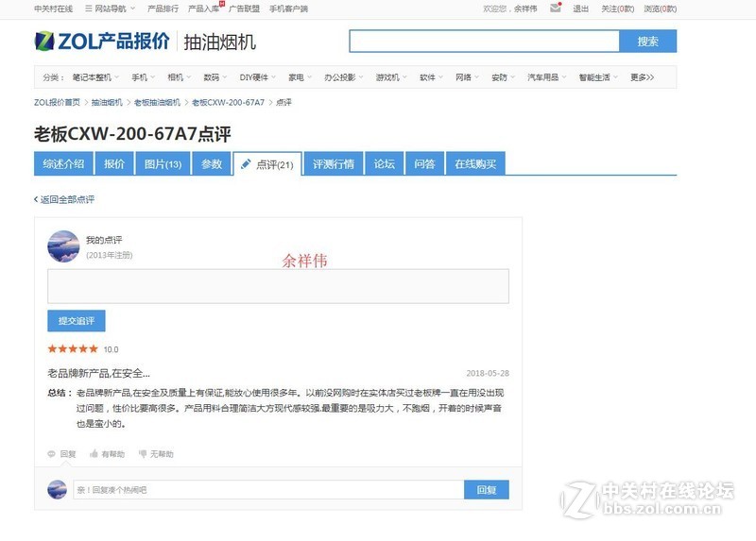Expand the 网站导航 dropdown
This screenshot has width=756, height=541.
[x=111, y=8]
